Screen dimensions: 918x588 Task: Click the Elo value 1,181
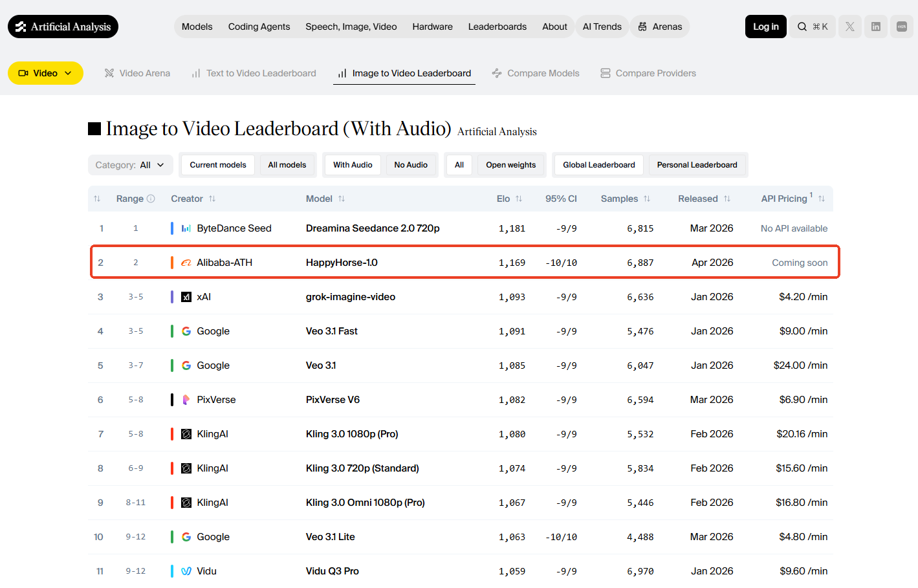click(x=512, y=228)
